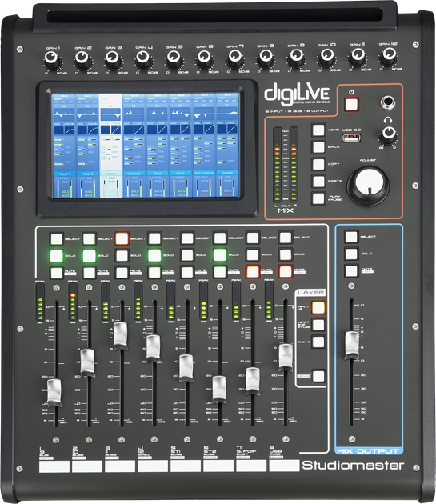
Task: Unmute channel 7 with red MUTE button
Action: [x=253, y=272]
